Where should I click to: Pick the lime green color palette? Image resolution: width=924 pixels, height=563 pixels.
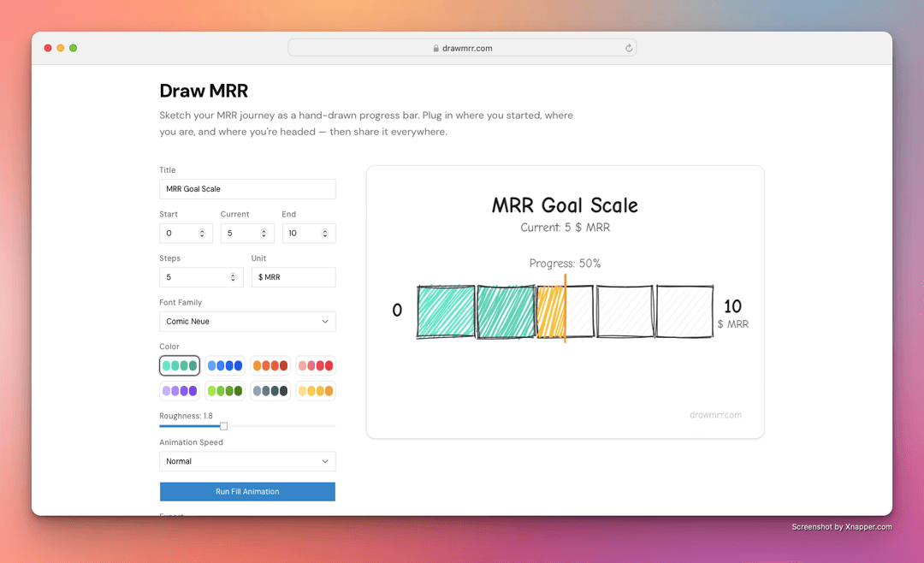(x=225, y=391)
